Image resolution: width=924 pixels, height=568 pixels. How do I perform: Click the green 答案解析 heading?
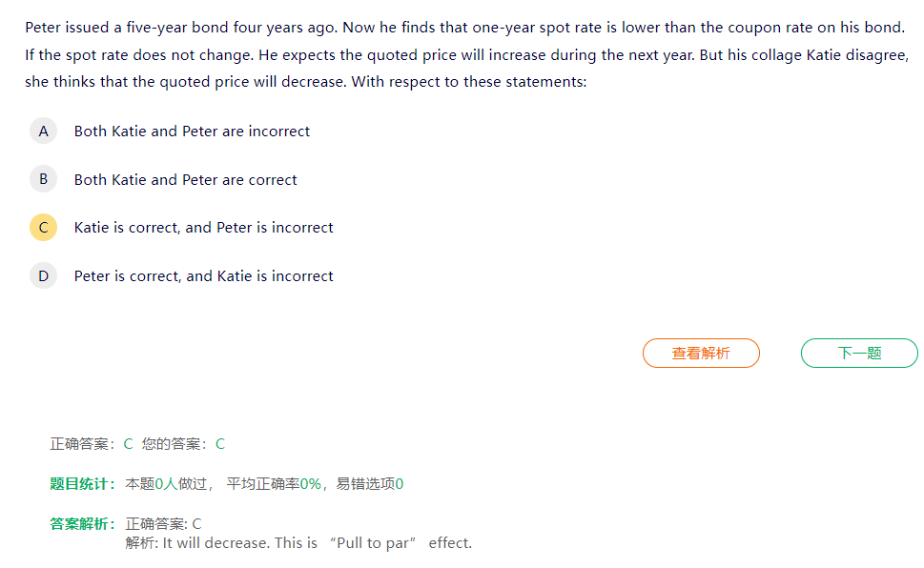82,524
